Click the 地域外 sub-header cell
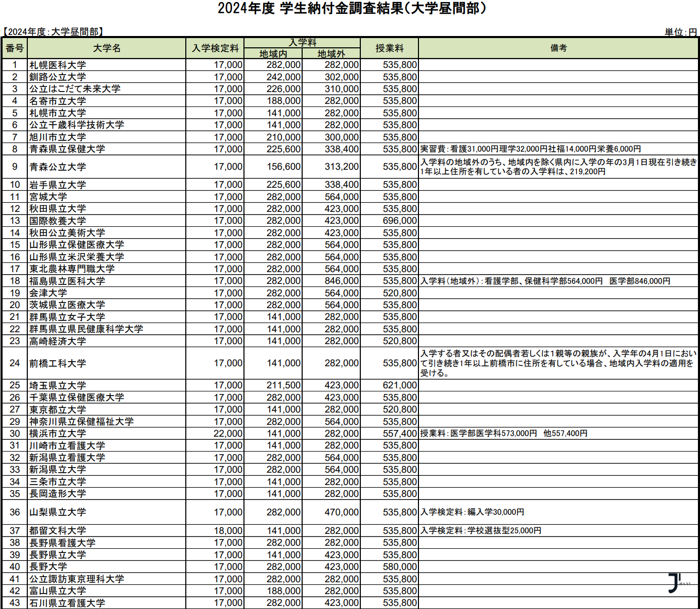Screen dimensions: 700x609 coord(331,54)
